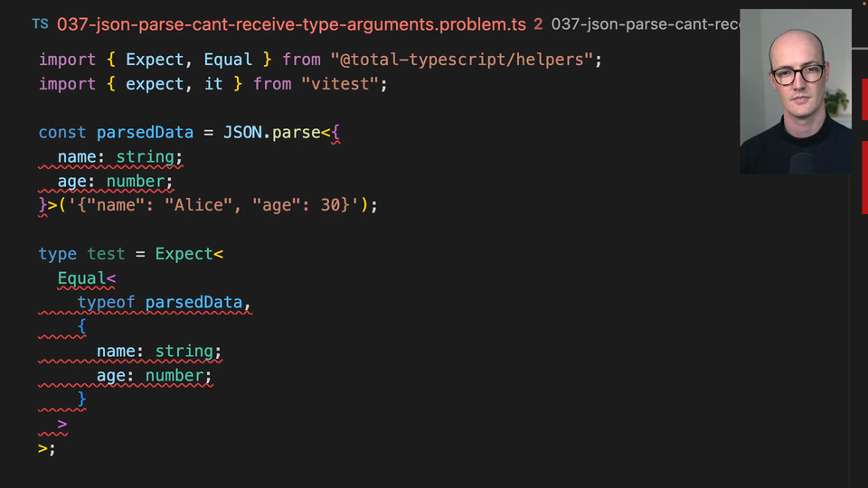Click lowercase expect in the vitest import
This screenshot has width=868, height=488.
[x=155, y=84]
